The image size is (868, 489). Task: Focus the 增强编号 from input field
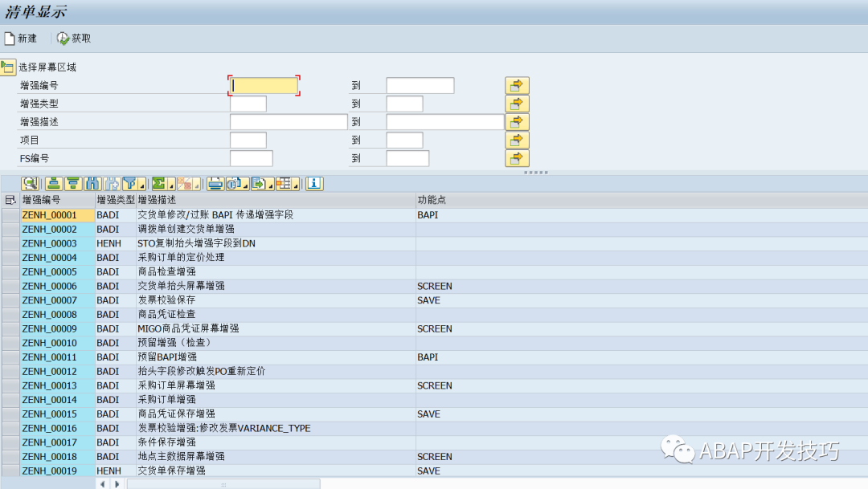pyautogui.click(x=264, y=86)
